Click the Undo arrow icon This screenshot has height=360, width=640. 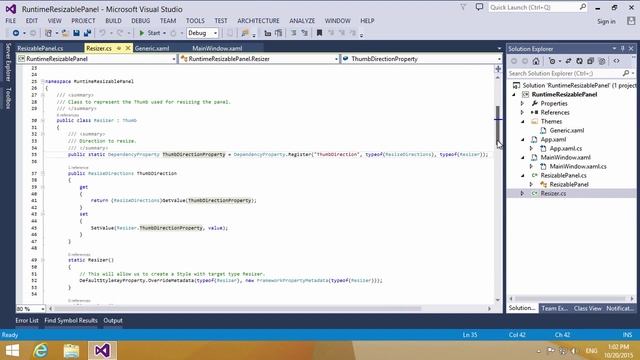pyautogui.click(x=102, y=33)
